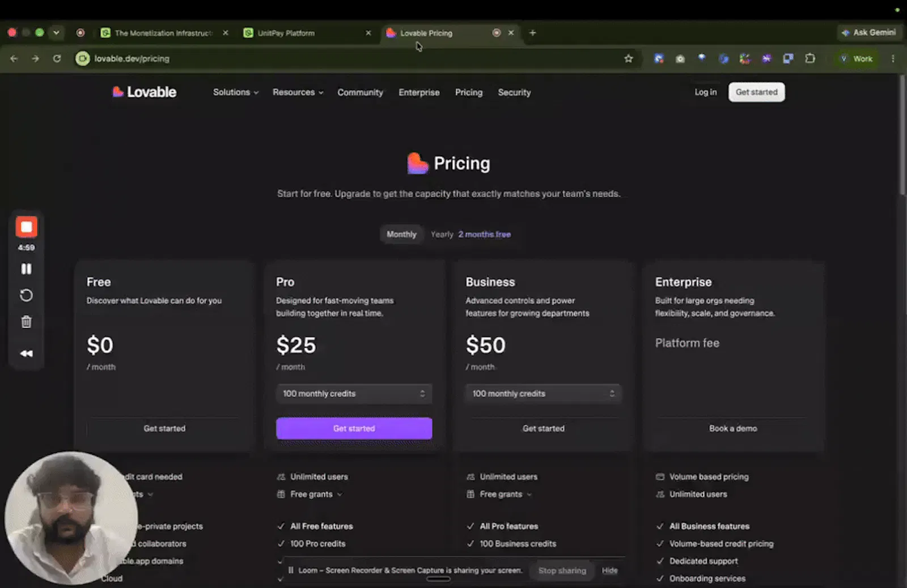The height and width of the screenshot is (588, 907).
Task: Close the Lovable Pricing tab
Action: [x=511, y=33]
